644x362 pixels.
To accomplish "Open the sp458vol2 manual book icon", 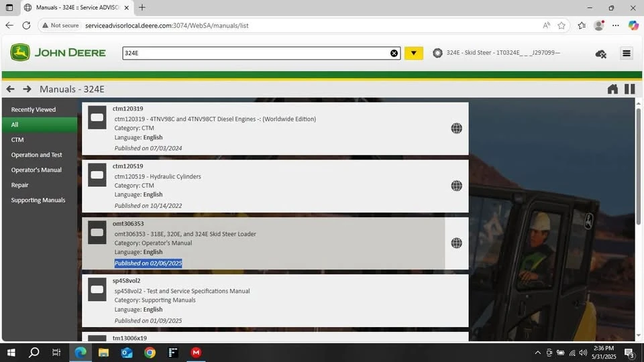I will (97, 290).
